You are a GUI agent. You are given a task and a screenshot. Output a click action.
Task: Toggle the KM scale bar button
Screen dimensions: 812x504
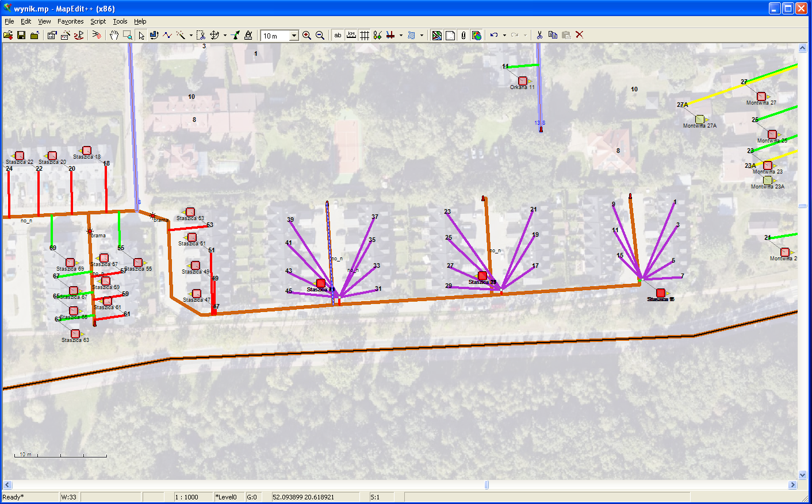tap(351, 35)
